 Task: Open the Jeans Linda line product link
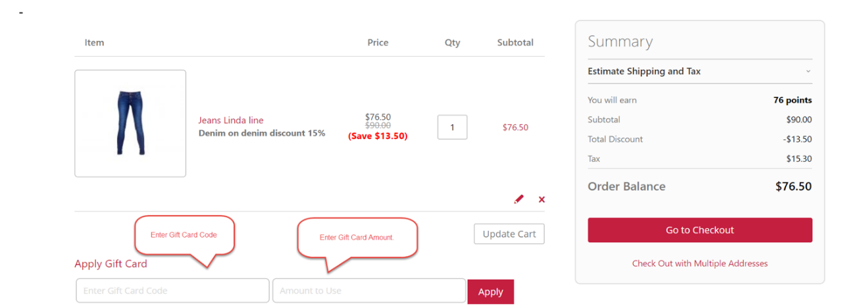pos(231,120)
